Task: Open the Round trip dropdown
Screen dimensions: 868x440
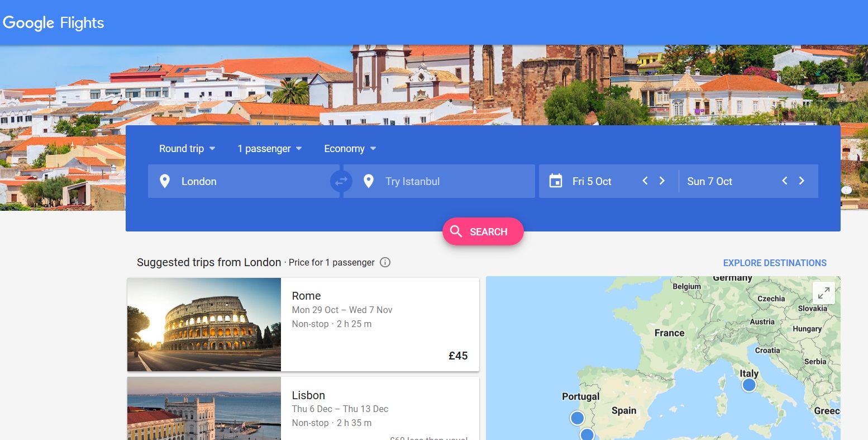Action: pos(187,149)
